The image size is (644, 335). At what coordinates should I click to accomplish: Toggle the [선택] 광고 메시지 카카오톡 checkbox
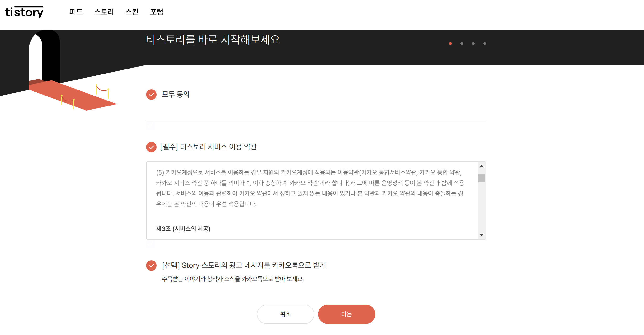coord(151,266)
